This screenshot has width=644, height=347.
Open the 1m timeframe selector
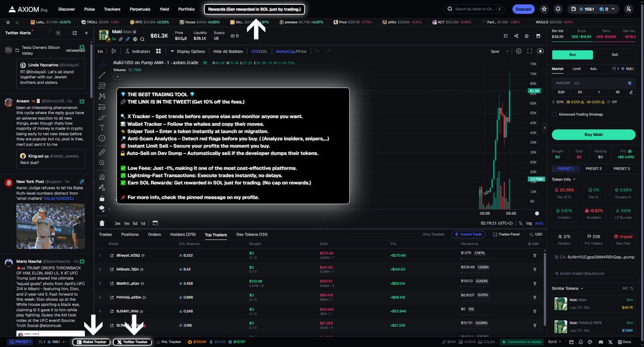pos(100,52)
